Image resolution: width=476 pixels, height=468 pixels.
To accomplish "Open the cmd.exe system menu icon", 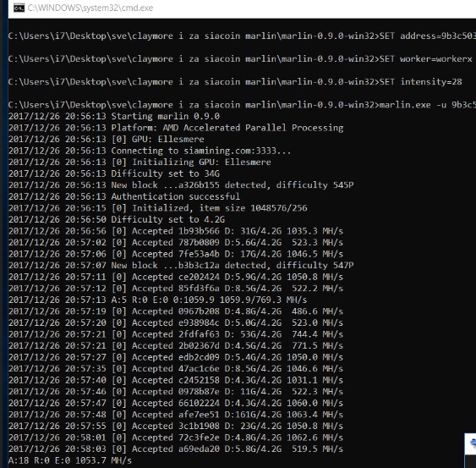I will coord(19,8).
